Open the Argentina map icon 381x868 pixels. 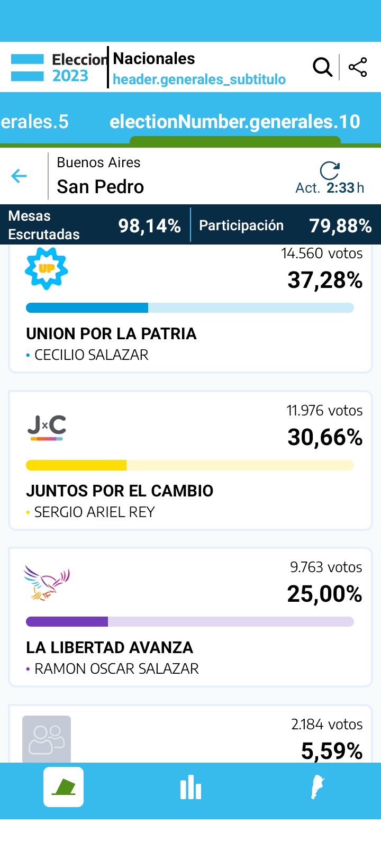[317, 787]
